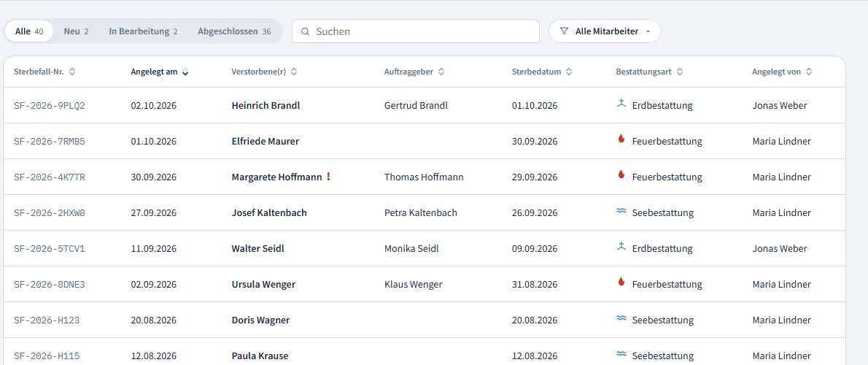Viewport: 868px width, 365px height.
Task: Click the Verstorbene(r) column header
Action: tap(258, 72)
